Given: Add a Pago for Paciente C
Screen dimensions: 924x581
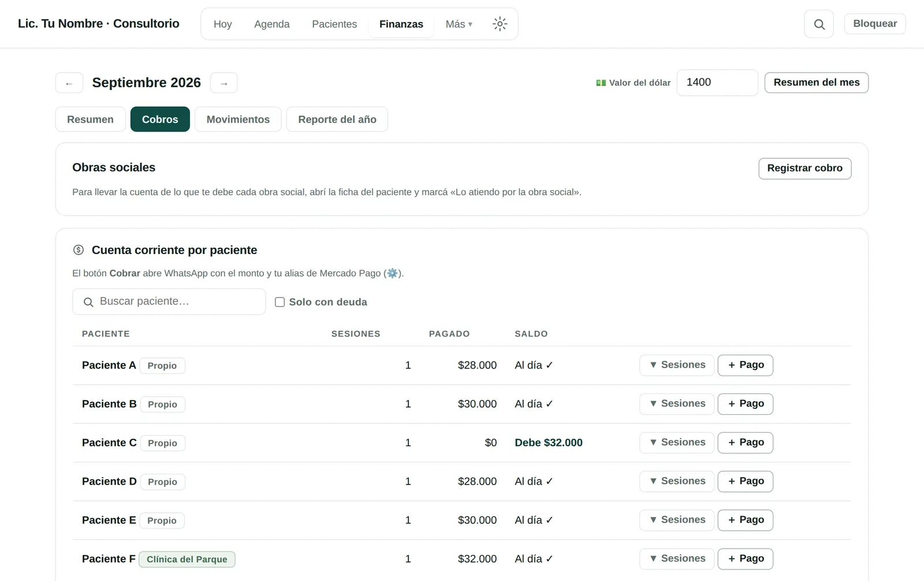Looking at the screenshot, I should [x=746, y=442].
